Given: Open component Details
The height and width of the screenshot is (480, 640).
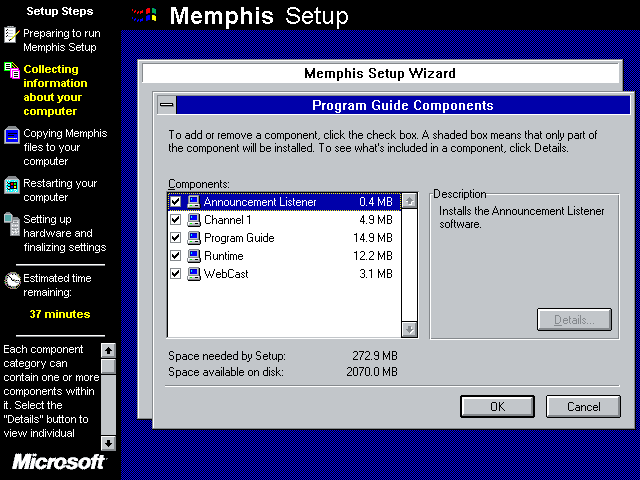Looking at the screenshot, I should click(574, 320).
